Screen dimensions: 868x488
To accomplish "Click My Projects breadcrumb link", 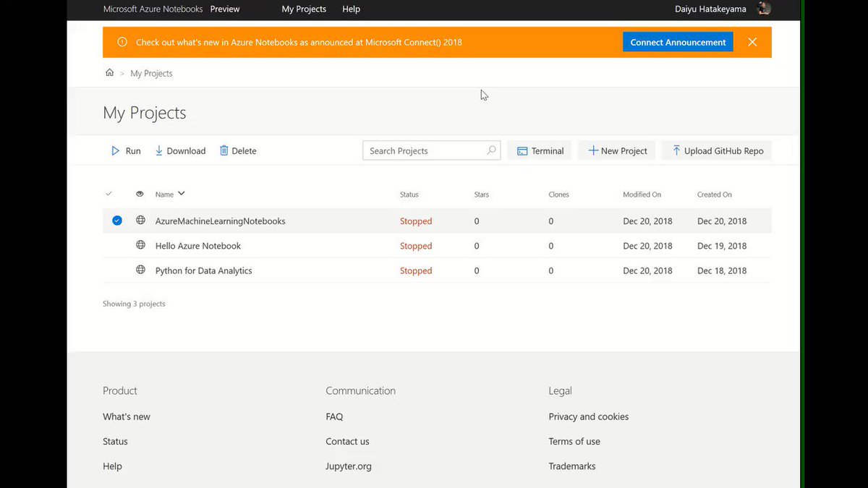I will click(x=151, y=74).
